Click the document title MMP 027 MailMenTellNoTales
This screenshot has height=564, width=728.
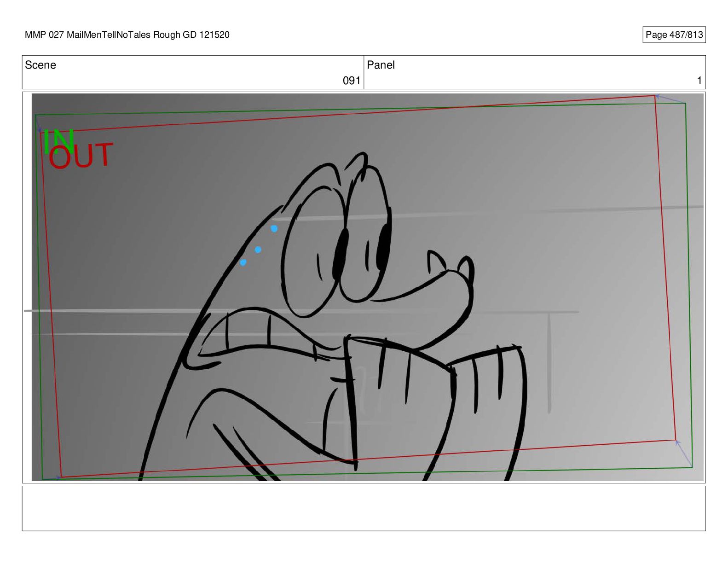[x=127, y=35]
